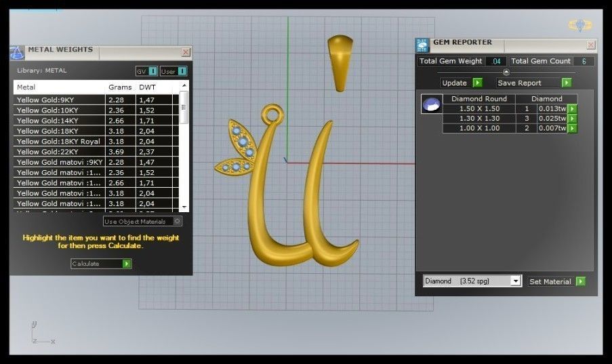Click the 1.30 X 1.30 gem size cell

pyautogui.click(x=479, y=119)
